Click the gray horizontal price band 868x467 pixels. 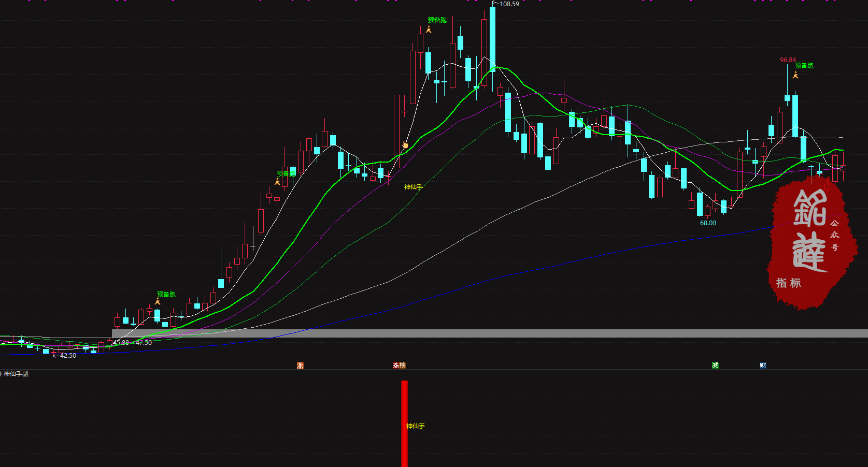(487, 333)
